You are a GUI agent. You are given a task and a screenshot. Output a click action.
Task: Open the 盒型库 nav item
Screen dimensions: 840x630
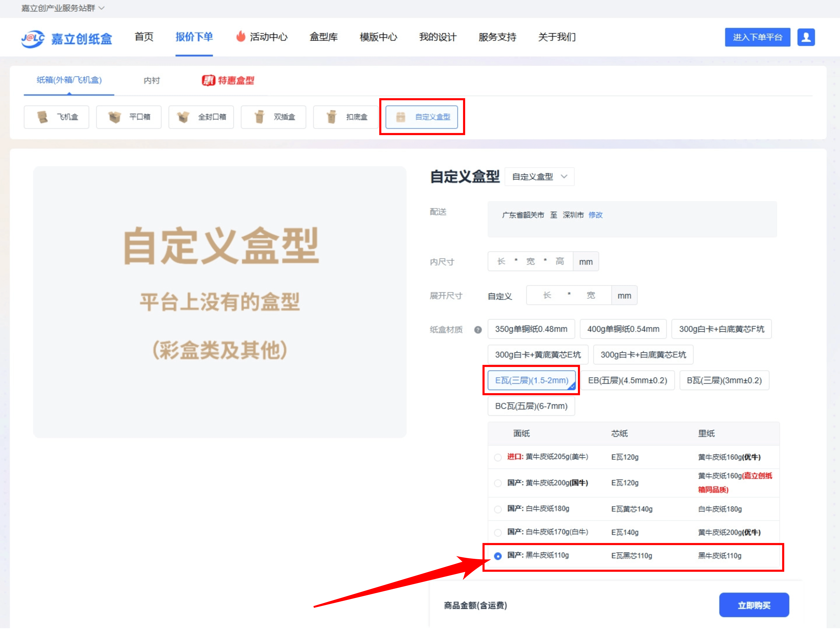click(x=324, y=37)
